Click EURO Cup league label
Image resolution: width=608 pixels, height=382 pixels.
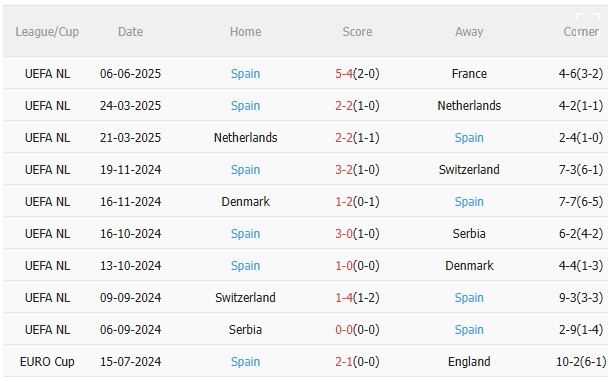tap(47, 362)
